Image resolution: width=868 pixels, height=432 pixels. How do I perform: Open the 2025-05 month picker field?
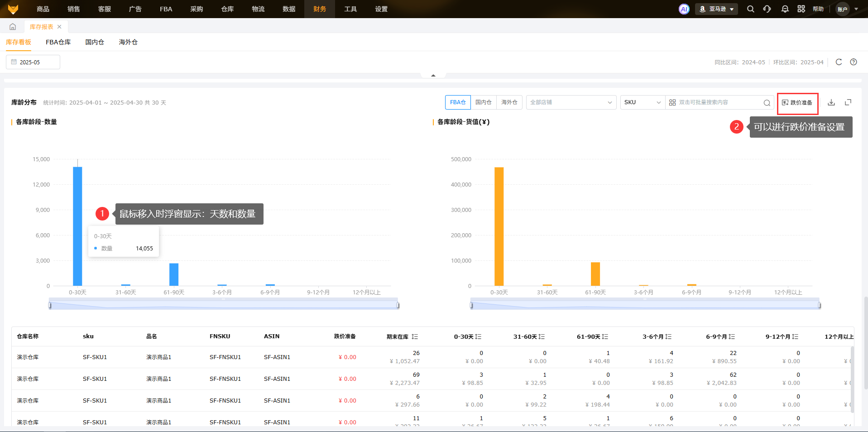33,62
